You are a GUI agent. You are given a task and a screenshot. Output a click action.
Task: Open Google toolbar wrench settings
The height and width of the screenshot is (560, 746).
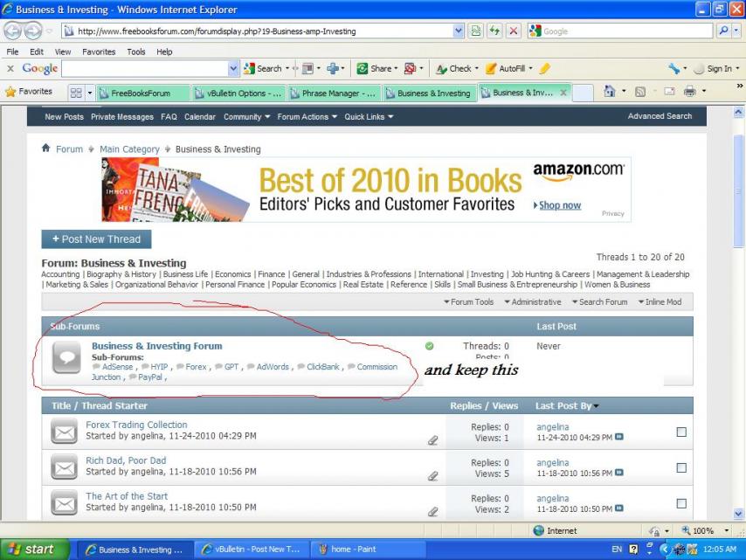[x=674, y=68]
